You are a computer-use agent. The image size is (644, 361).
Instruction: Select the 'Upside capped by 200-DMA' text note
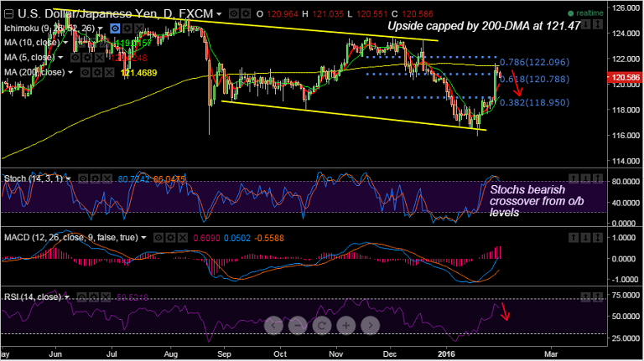tap(484, 26)
